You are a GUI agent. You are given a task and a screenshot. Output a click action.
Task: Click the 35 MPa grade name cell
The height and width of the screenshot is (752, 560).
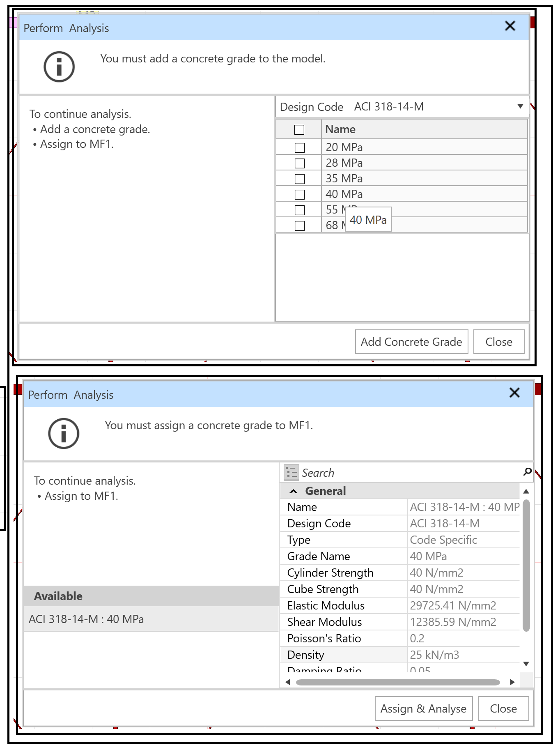tap(424, 179)
